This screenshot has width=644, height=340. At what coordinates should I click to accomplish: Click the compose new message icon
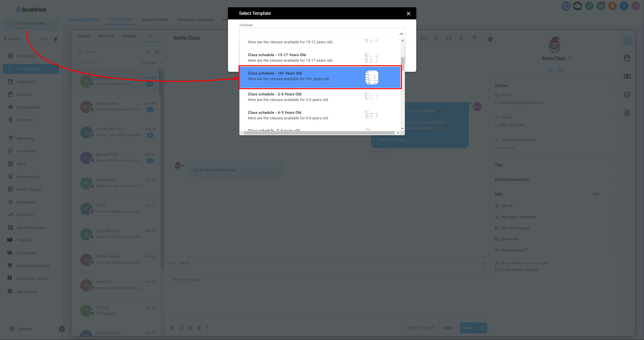157,52
